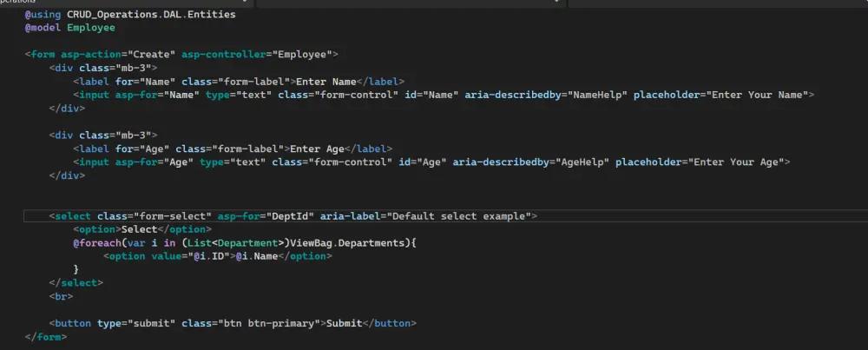Image resolution: width=868 pixels, height=350 pixels.
Task: Click the CRUD_Operations.DAL.Entities namespace text
Action: [x=151, y=15]
